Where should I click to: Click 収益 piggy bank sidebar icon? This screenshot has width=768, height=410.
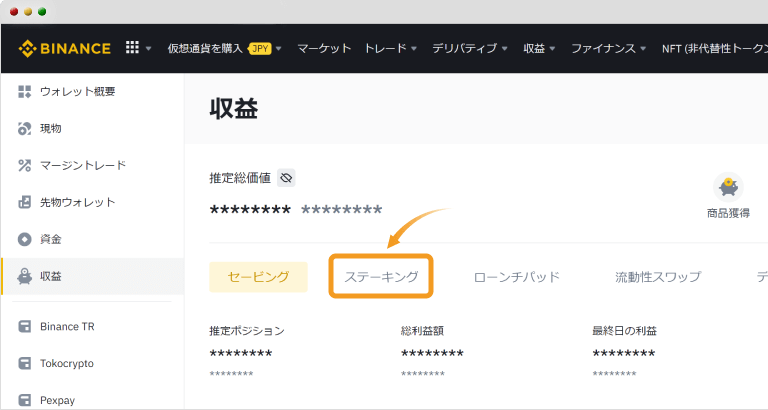[x=24, y=276]
